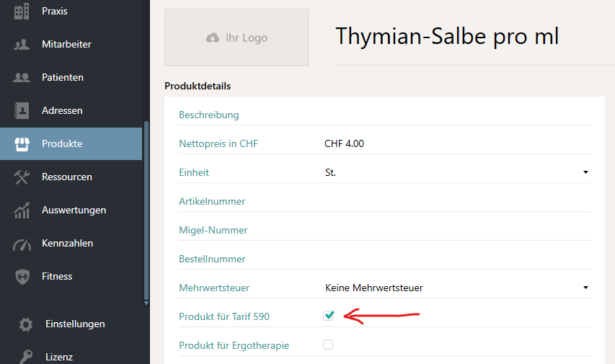Click the Lizenz key icon
This screenshot has height=364, width=615.
point(26,357)
